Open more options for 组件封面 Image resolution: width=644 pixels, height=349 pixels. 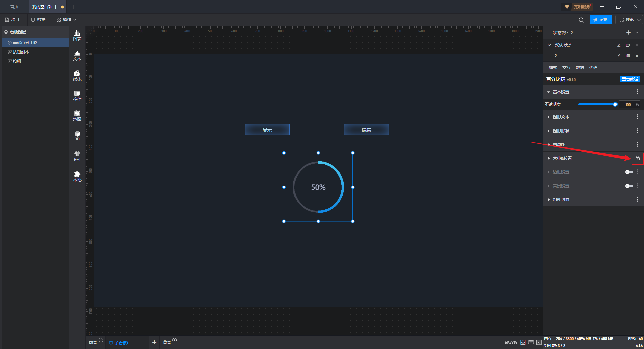(x=638, y=200)
